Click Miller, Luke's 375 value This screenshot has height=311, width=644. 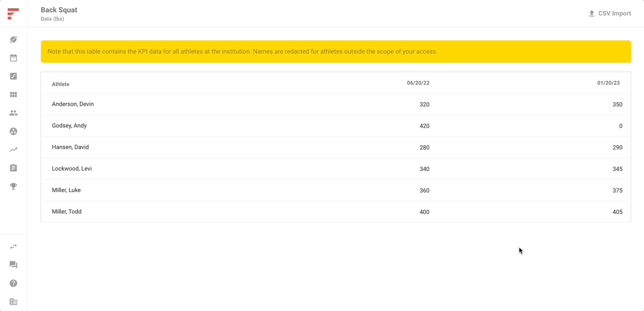pos(617,190)
